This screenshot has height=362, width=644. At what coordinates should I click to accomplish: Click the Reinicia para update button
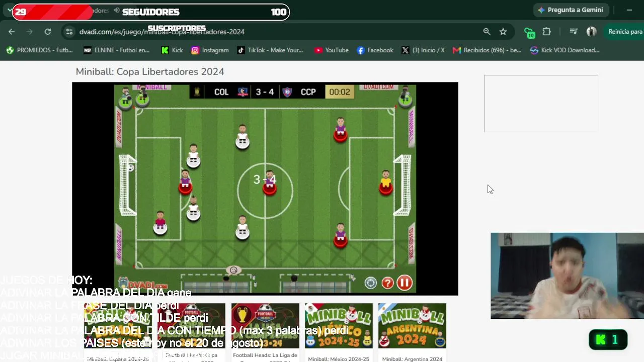click(x=624, y=32)
